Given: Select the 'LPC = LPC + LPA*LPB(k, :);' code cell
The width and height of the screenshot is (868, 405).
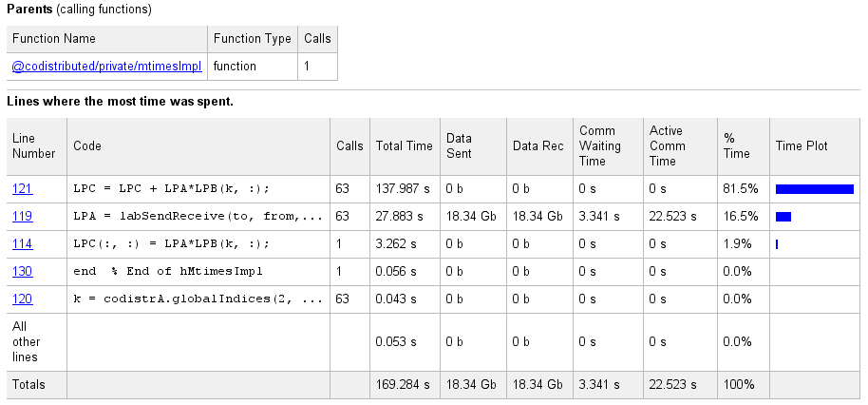Looking at the screenshot, I should tap(171, 189).
